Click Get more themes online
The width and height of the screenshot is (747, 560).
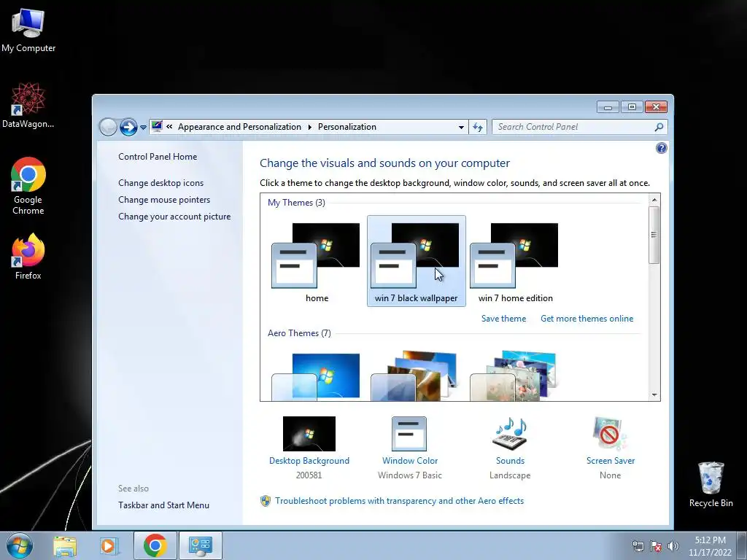(x=587, y=319)
